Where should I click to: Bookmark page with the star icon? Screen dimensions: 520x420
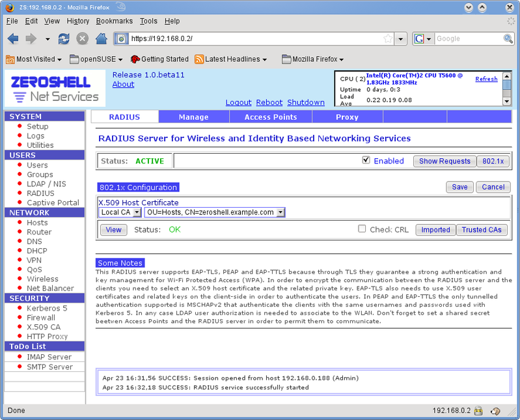[x=388, y=39]
